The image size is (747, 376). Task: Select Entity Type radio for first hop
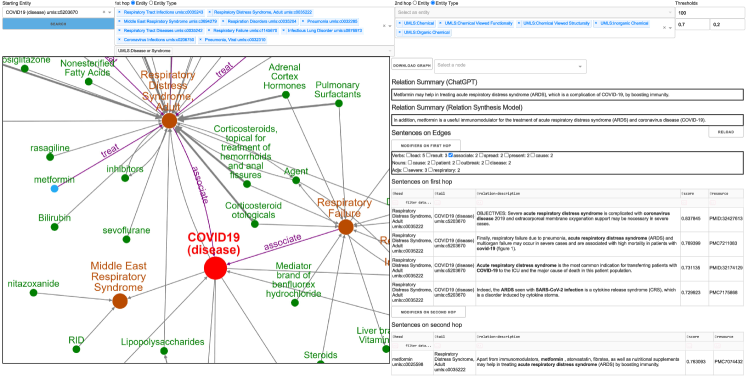point(152,3)
